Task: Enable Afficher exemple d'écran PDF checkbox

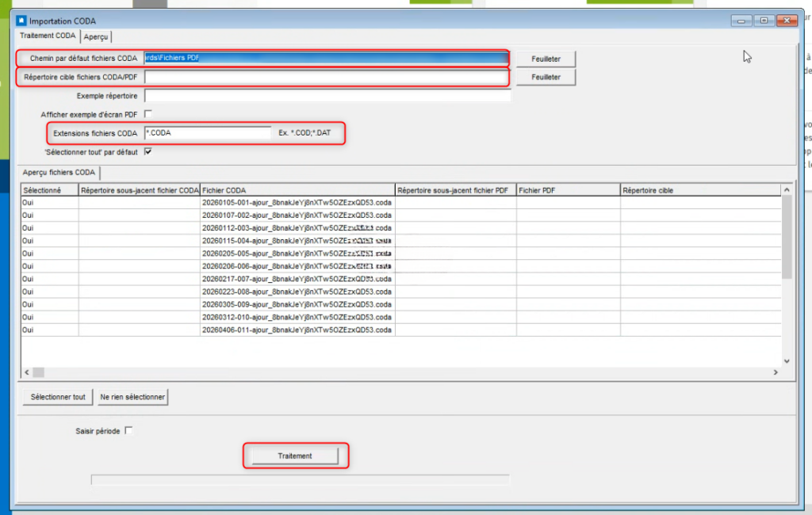Action: pyautogui.click(x=148, y=114)
